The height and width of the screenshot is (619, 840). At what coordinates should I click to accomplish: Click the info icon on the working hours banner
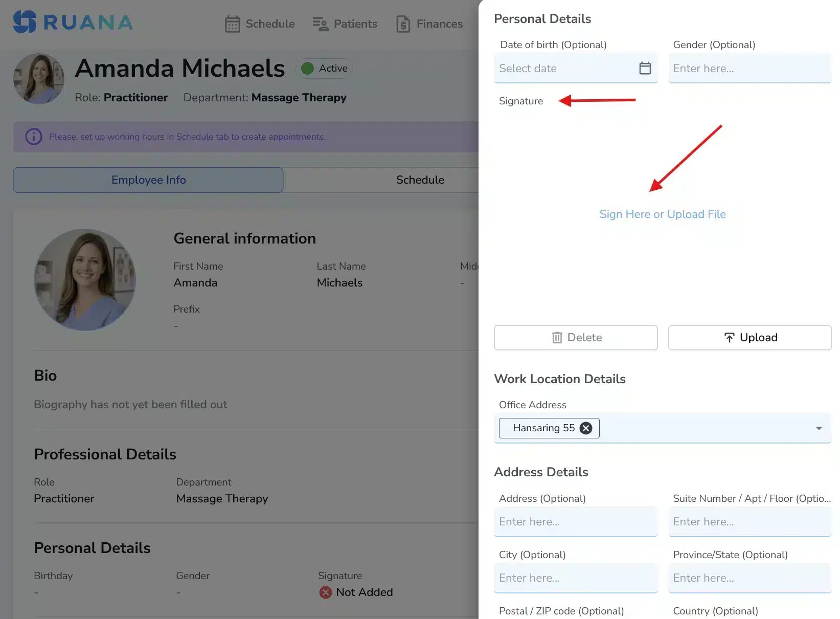click(33, 137)
